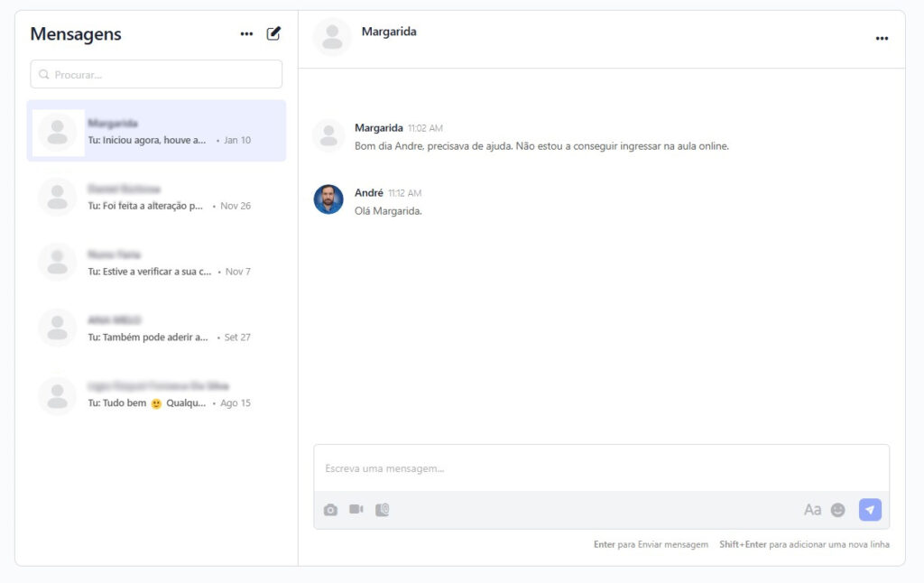Viewport: 924px width, 583px height.
Task: Click André's profile photo in chat
Action: [x=328, y=199]
